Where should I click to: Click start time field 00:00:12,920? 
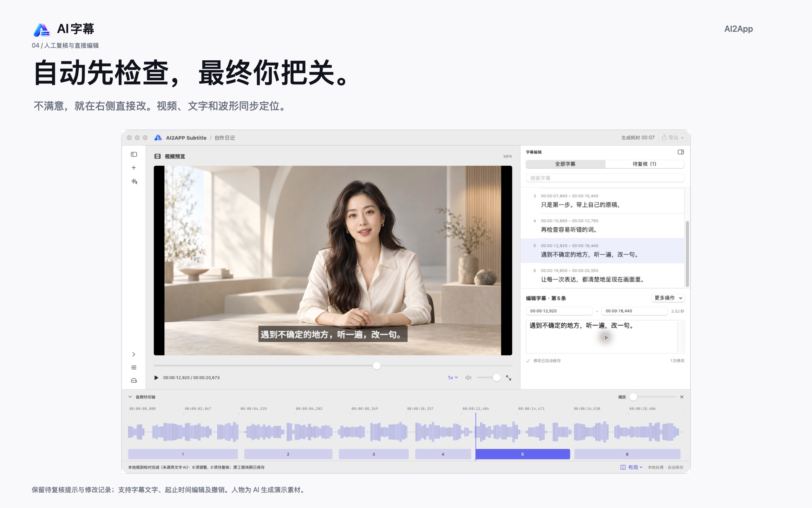point(559,311)
